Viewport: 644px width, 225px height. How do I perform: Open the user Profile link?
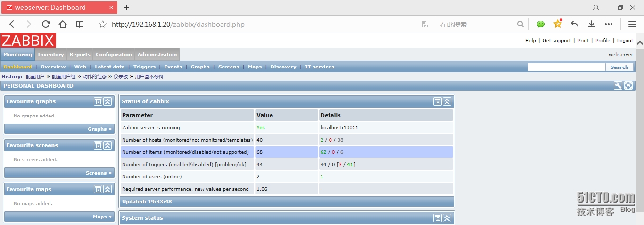pos(603,41)
